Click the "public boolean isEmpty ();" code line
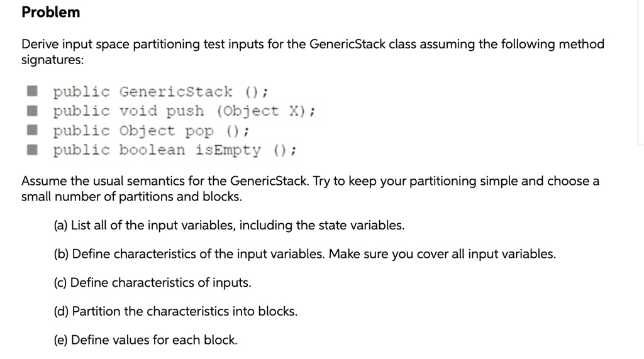This screenshot has height=359, width=644. tap(175, 151)
